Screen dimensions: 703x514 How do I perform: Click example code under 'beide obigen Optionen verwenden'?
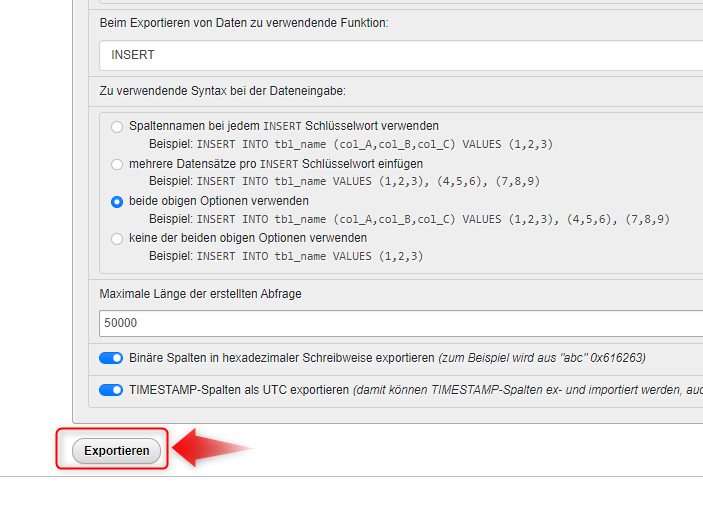click(433, 219)
